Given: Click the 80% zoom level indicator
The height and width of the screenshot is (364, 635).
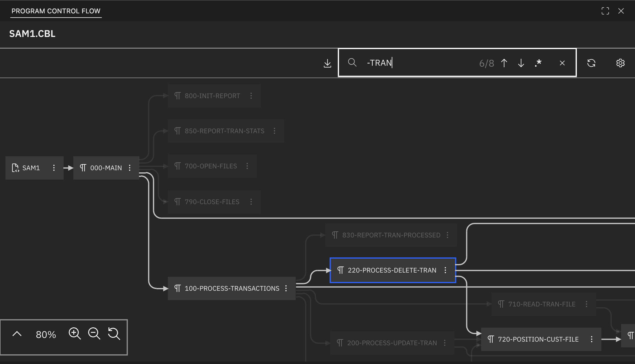Looking at the screenshot, I should click(46, 334).
